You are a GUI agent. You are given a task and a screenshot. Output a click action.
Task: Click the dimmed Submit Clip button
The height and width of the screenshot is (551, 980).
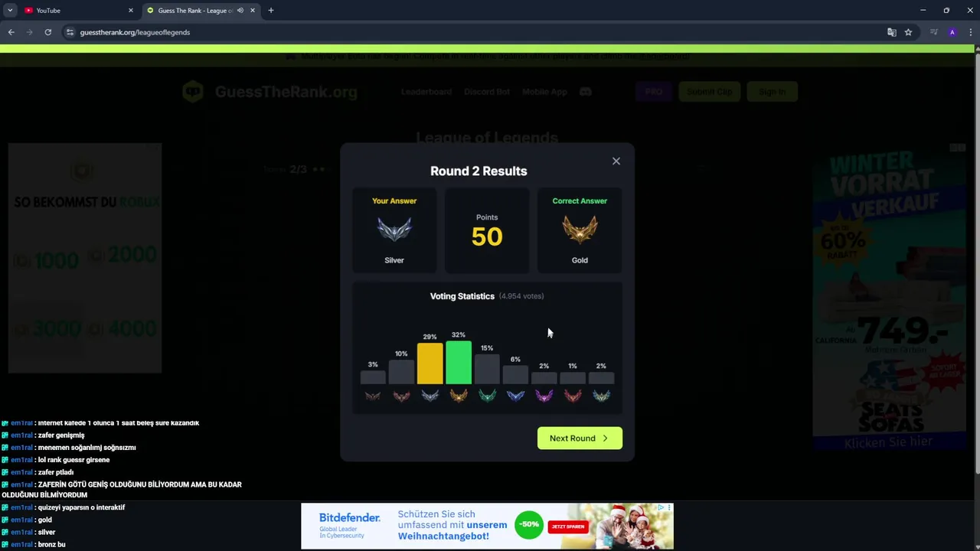pos(710,92)
